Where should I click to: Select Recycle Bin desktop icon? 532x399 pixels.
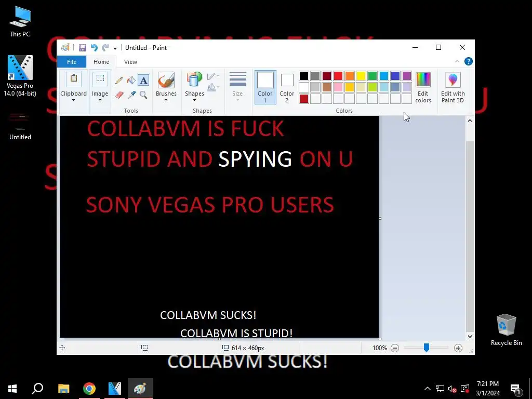(x=506, y=330)
